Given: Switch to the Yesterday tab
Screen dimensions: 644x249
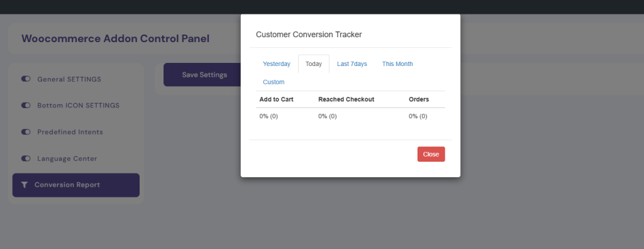Looking at the screenshot, I should coord(277,64).
